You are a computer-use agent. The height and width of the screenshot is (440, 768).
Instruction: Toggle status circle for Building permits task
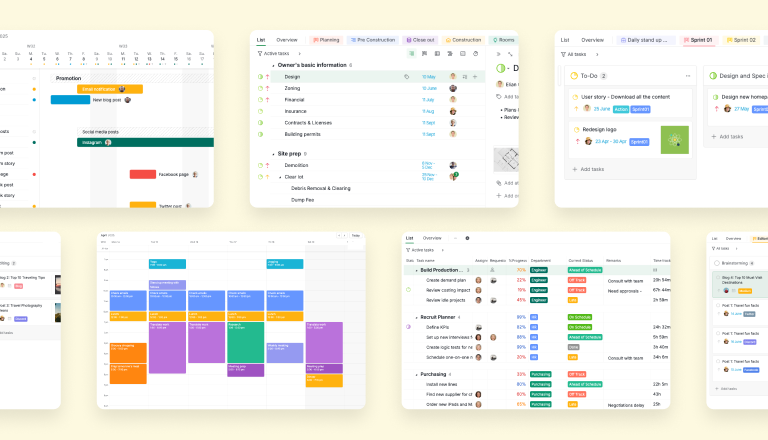(x=260, y=134)
